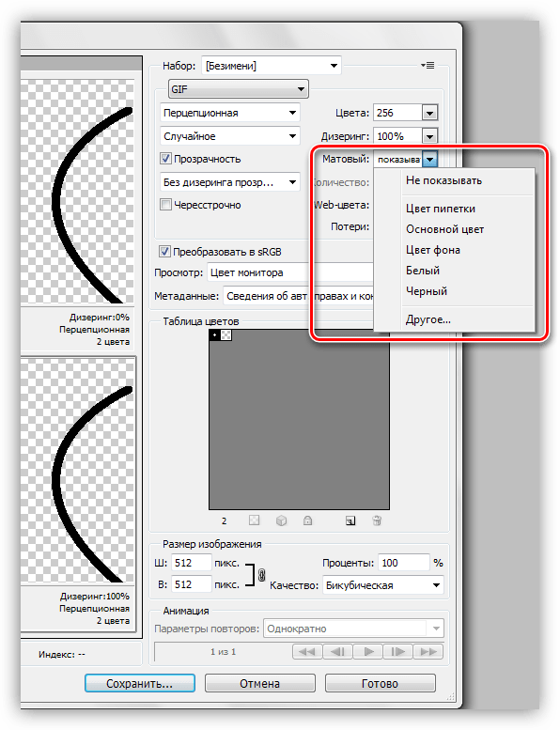
Task: Click the 'Индекс: --' status text
Action: coord(62,654)
